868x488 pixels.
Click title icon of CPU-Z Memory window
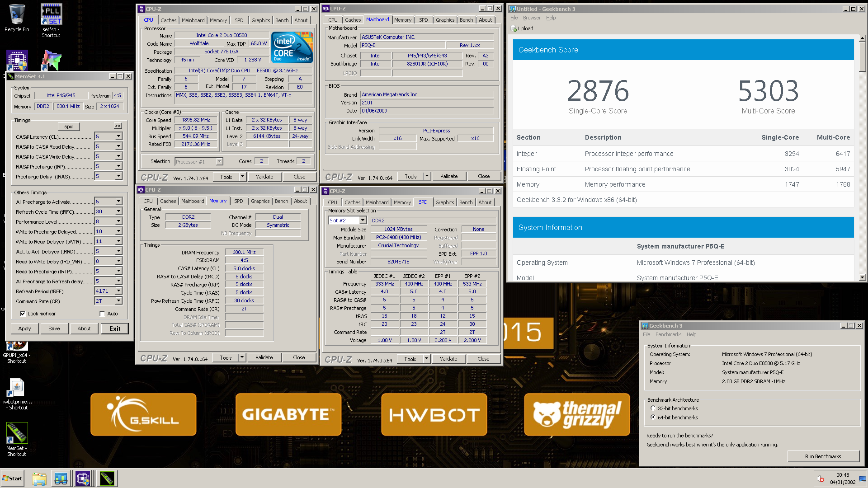[141, 190]
